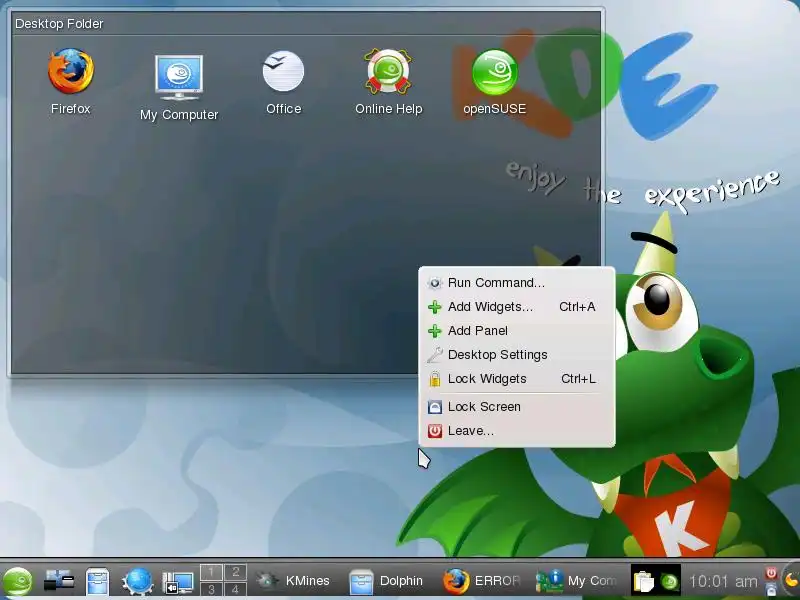800x600 pixels.
Task: Switch to the My Com taskbar window
Action: click(576, 581)
